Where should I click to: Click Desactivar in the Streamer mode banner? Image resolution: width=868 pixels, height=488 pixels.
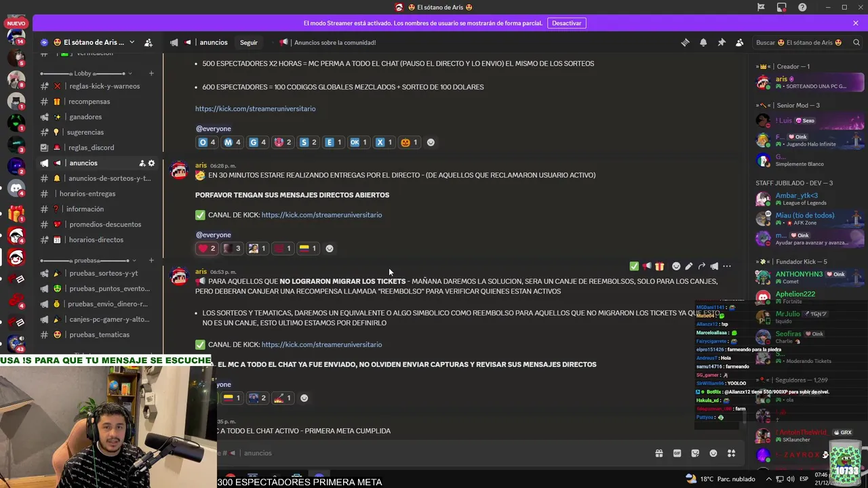pyautogui.click(x=566, y=23)
